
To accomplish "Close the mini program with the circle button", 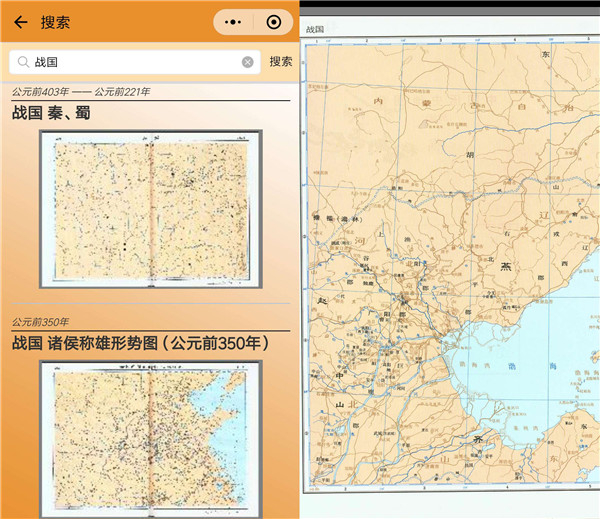I will click(273, 22).
